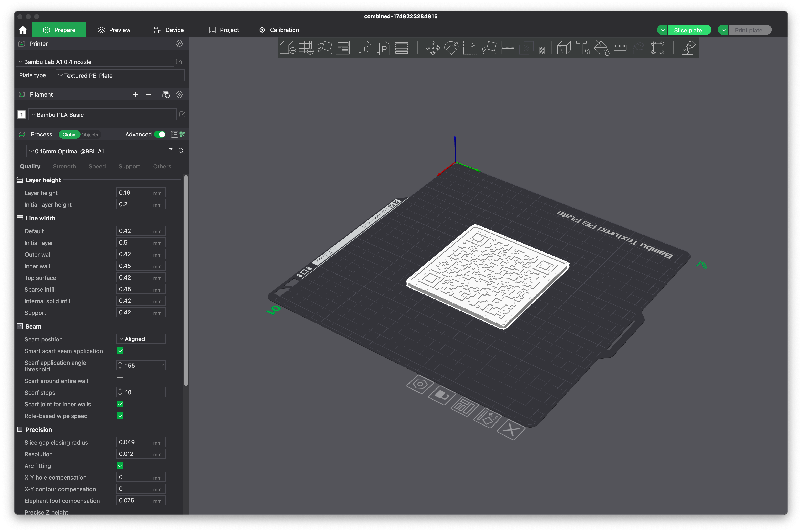The height and width of the screenshot is (532, 802).
Task: Remove a filament with minus icon
Action: click(149, 95)
